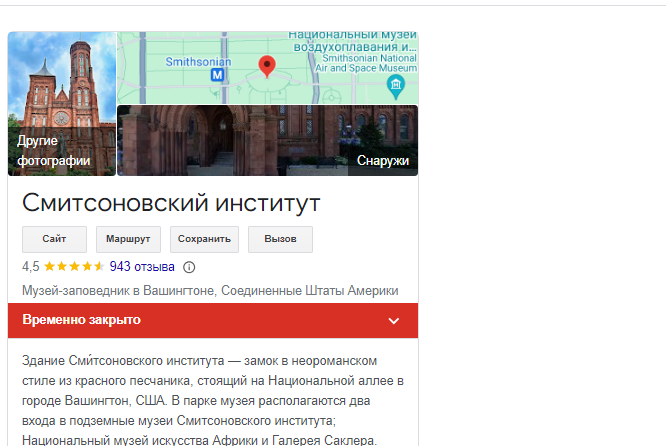666x446 pixels.
Task: Click the '4,5' rating value
Action: 31,267
